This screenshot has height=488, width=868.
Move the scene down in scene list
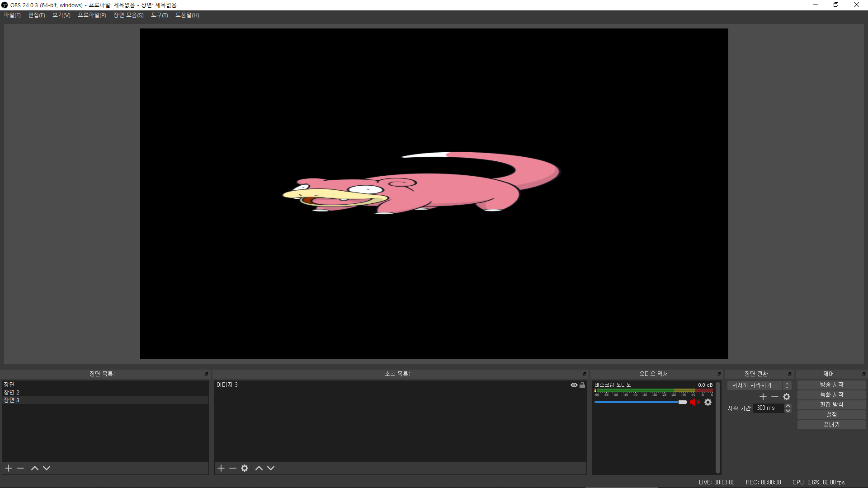[47, 468]
